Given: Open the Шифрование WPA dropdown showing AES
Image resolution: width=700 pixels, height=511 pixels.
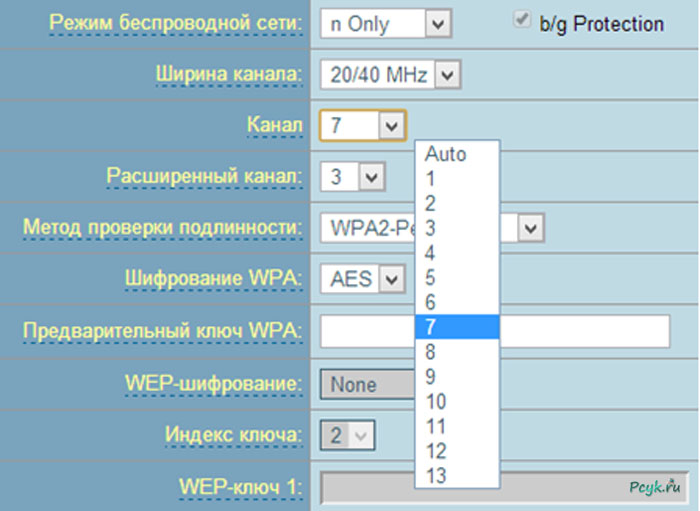Looking at the screenshot, I should click(362, 279).
